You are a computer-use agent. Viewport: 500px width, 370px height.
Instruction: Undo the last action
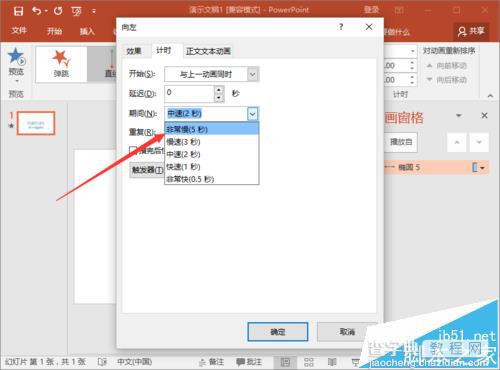tap(37, 11)
